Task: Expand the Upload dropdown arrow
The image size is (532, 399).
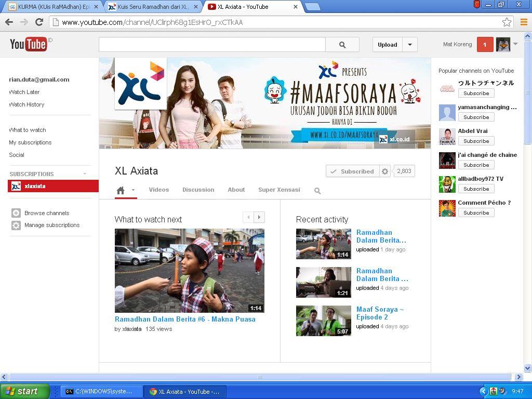Action: (410, 45)
